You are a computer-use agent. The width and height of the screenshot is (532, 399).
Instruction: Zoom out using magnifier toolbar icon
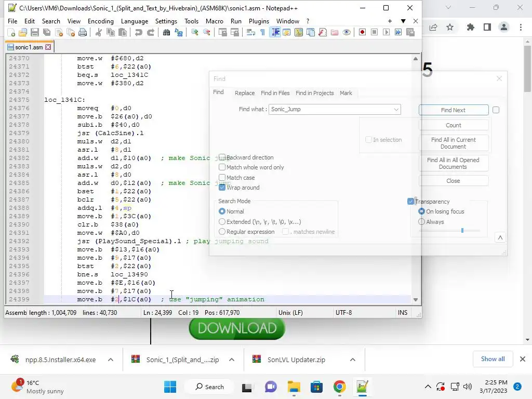point(206,32)
